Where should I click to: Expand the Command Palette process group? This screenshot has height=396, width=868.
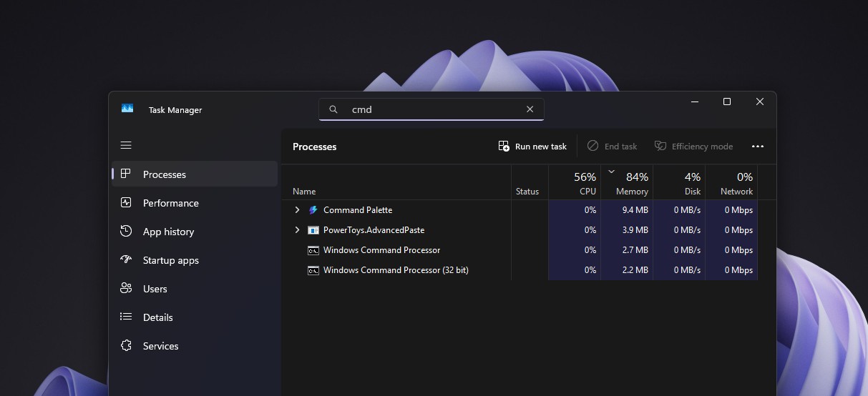click(x=298, y=210)
